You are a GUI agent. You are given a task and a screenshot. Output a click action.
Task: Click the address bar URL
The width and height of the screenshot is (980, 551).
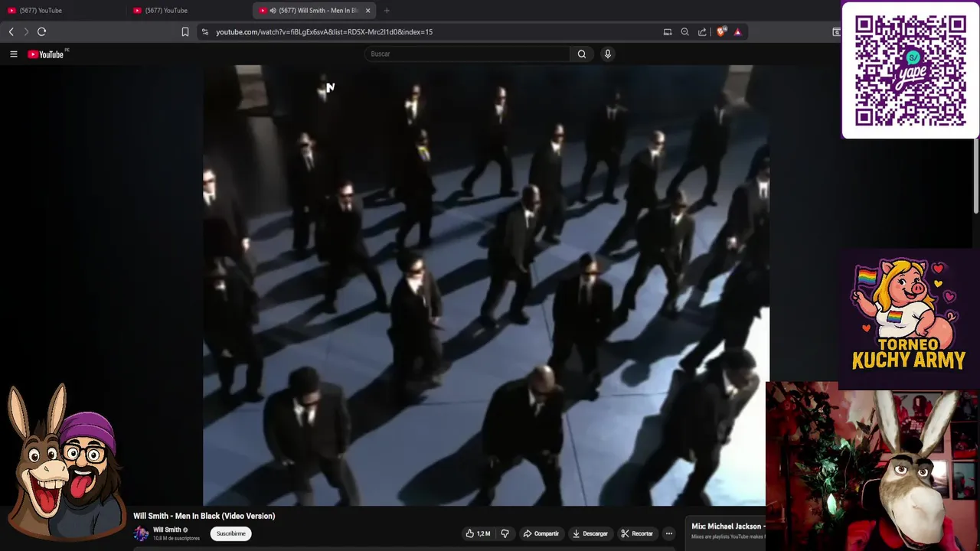(x=325, y=32)
